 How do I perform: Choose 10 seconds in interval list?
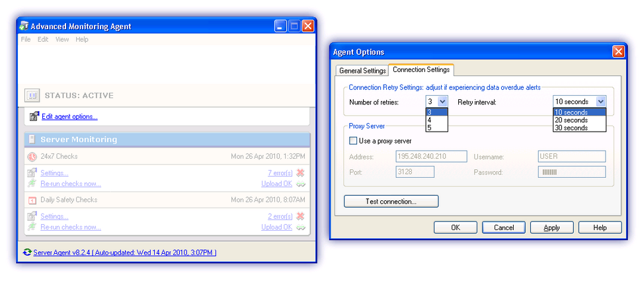[579, 112]
